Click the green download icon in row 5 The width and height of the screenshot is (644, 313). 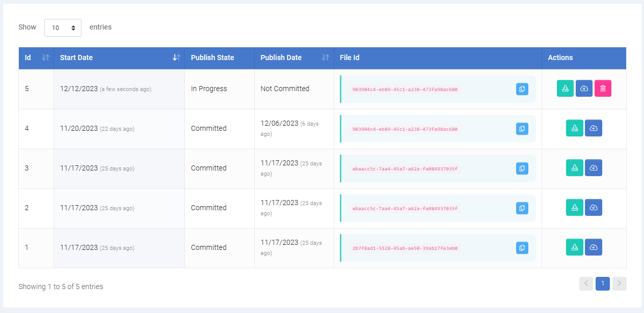[x=565, y=89]
